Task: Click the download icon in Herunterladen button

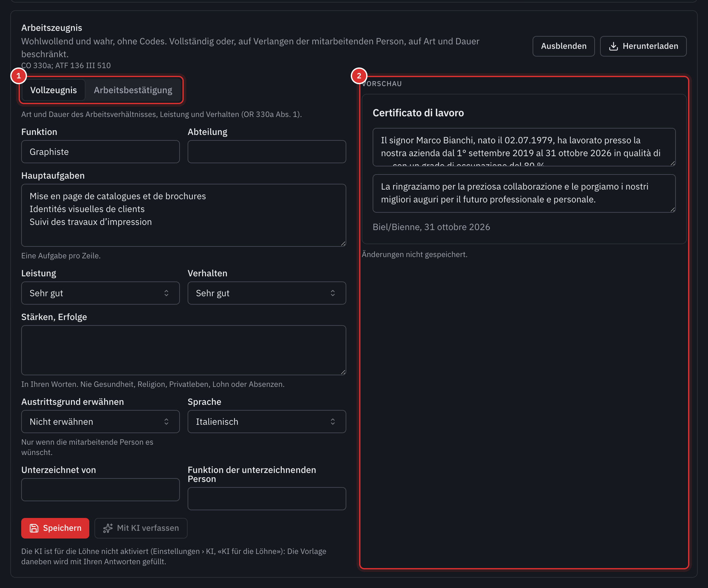Action: (x=613, y=46)
